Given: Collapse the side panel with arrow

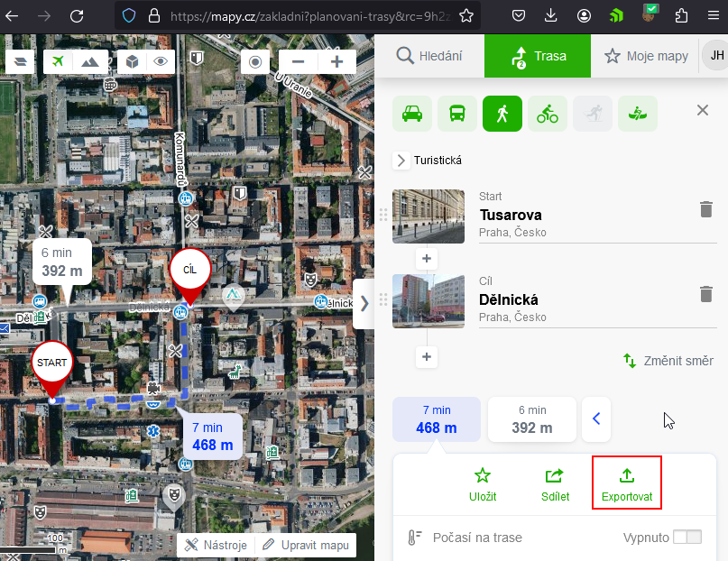Looking at the screenshot, I should pos(364,303).
